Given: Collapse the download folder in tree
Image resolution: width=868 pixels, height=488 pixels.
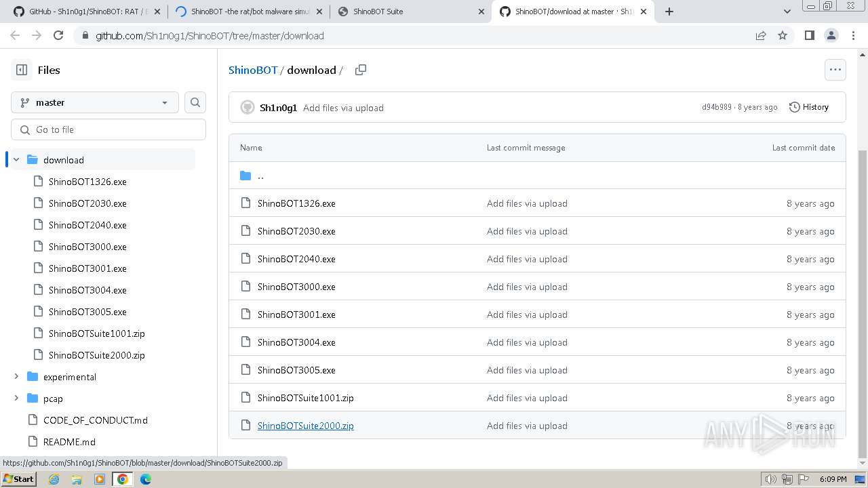Looking at the screenshot, I should 16,160.
